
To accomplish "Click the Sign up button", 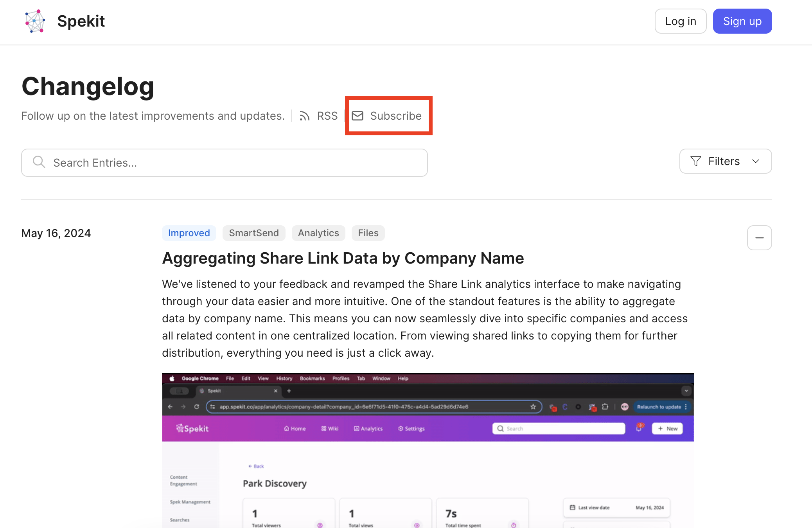I will tap(742, 21).
